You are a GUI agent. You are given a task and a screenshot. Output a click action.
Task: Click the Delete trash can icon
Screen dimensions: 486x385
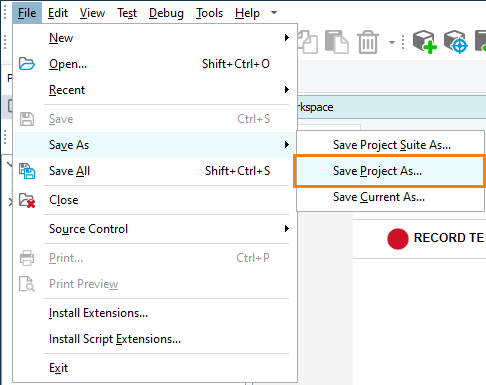click(x=368, y=42)
